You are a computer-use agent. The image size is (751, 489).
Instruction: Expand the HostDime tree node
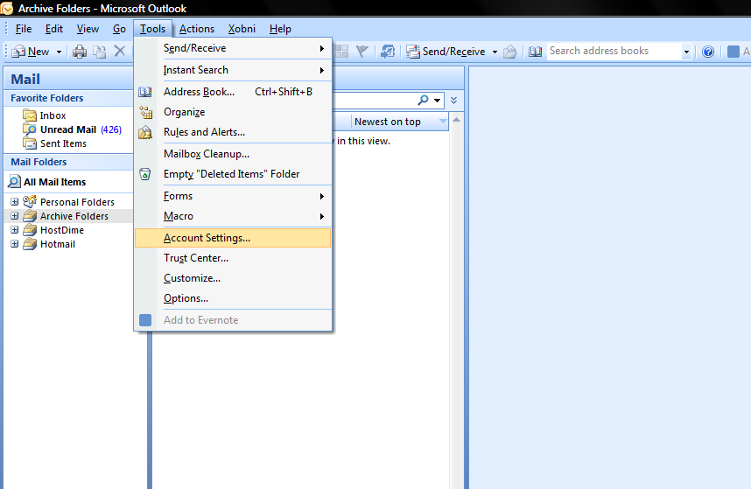[x=14, y=230]
